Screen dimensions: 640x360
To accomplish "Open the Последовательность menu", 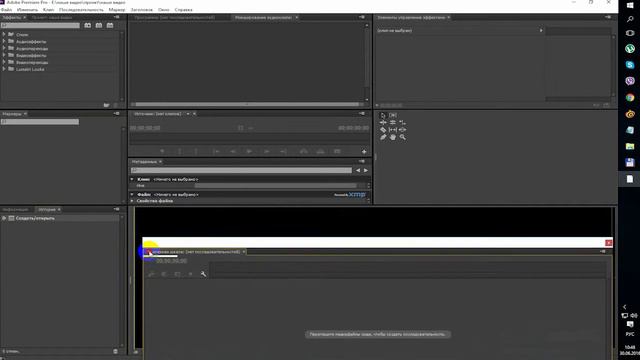I will pos(81,9).
